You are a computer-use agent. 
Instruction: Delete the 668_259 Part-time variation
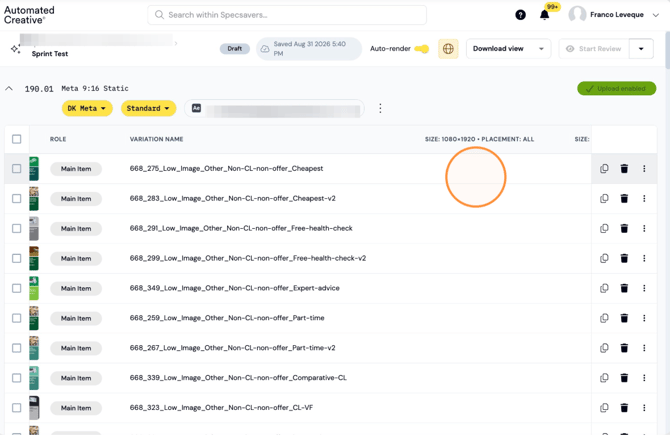[x=624, y=318]
